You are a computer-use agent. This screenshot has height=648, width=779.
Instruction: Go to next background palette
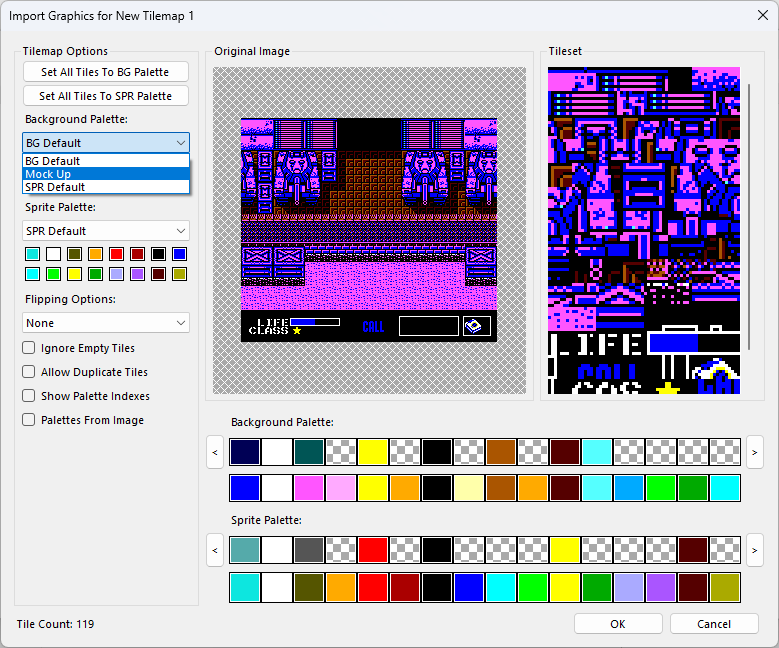click(755, 452)
